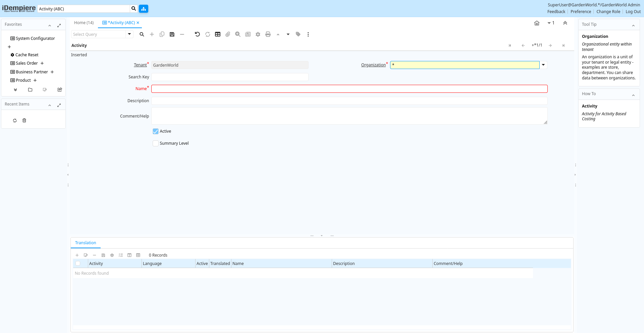Open the toolbar's three-dot more menu
Screen dimensions: 644x333
point(308,34)
